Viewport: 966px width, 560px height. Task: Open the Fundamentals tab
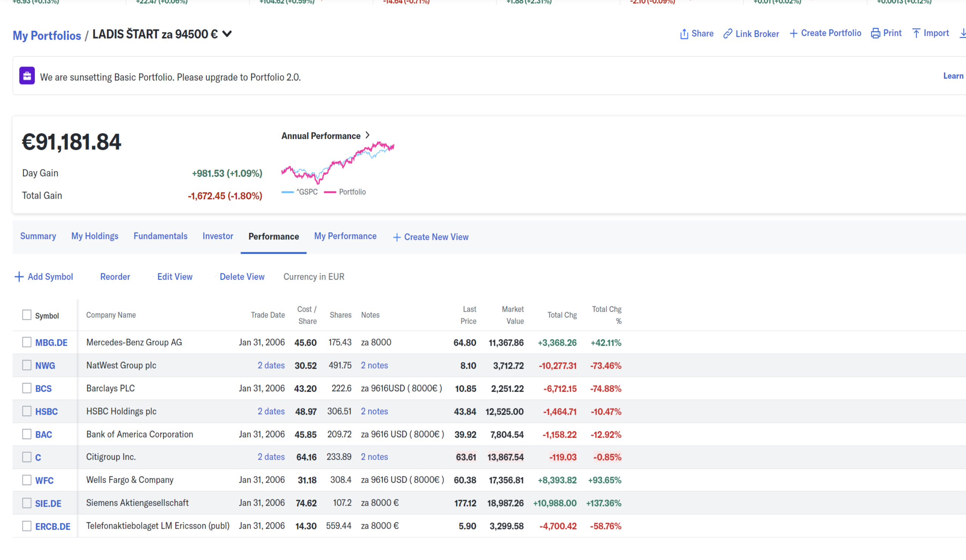[x=160, y=236]
